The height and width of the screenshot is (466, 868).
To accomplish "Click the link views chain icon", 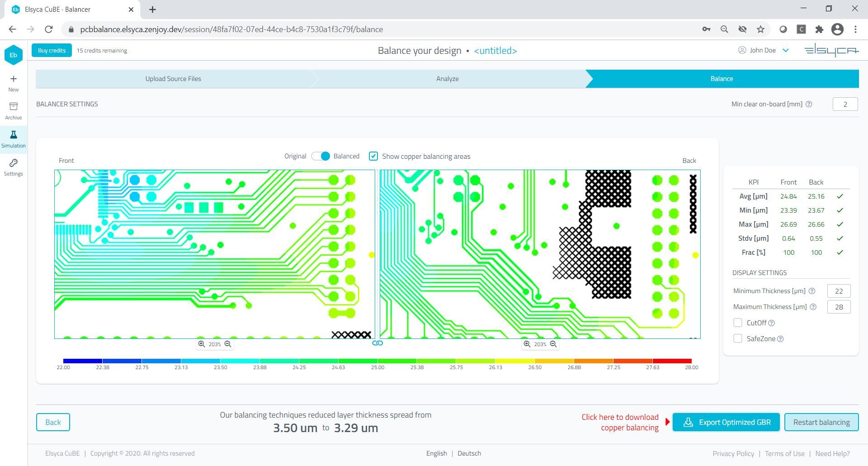I will 377,343.
